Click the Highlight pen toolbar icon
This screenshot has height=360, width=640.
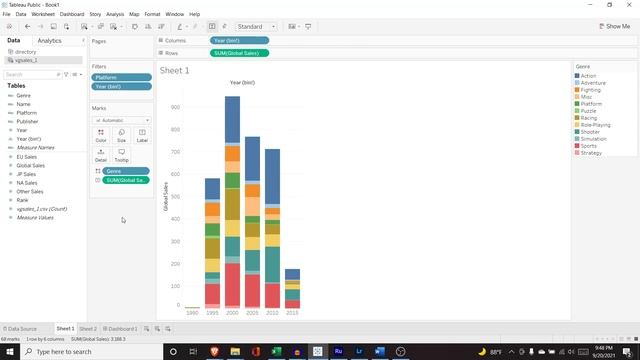click(180, 27)
